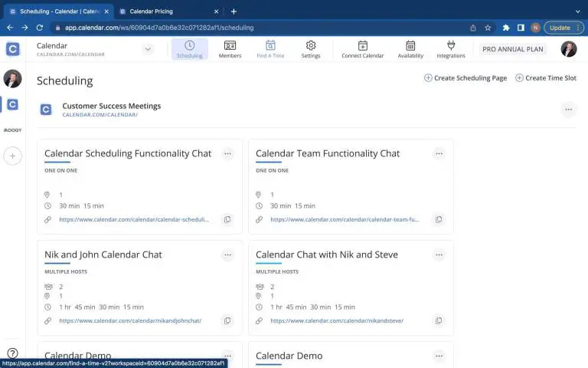588x368 pixels.
Task: Open browser extensions puzzle icon
Action: click(506, 28)
